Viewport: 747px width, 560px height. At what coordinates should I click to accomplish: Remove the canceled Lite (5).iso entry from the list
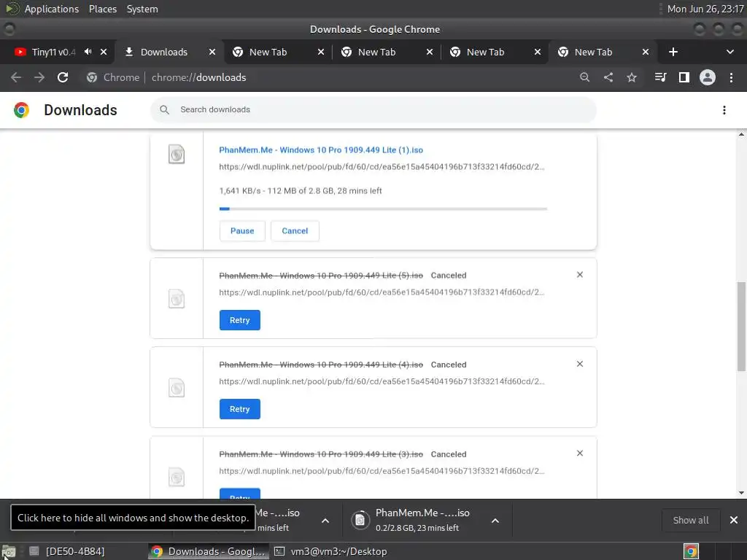point(580,275)
